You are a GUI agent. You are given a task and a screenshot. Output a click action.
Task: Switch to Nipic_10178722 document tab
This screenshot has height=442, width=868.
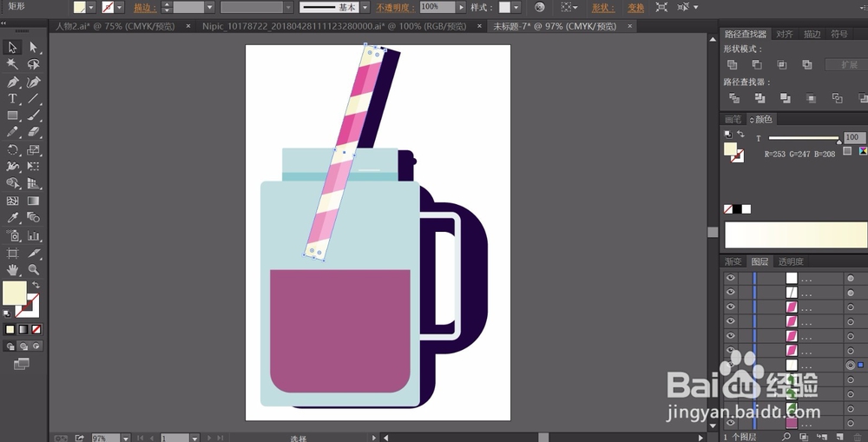(x=334, y=26)
